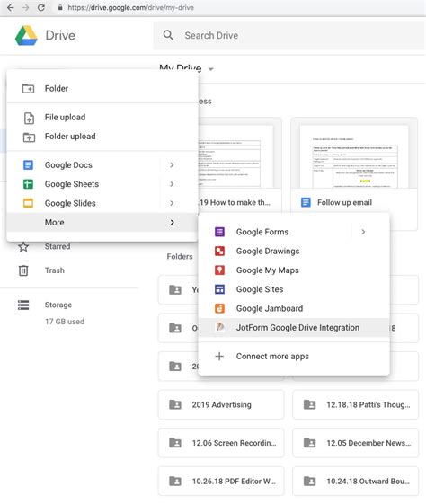The width and height of the screenshot is (426, 504).
Task: Select Google Sheets menu entry
Action: pyautogui.click(x=102, y=184)
